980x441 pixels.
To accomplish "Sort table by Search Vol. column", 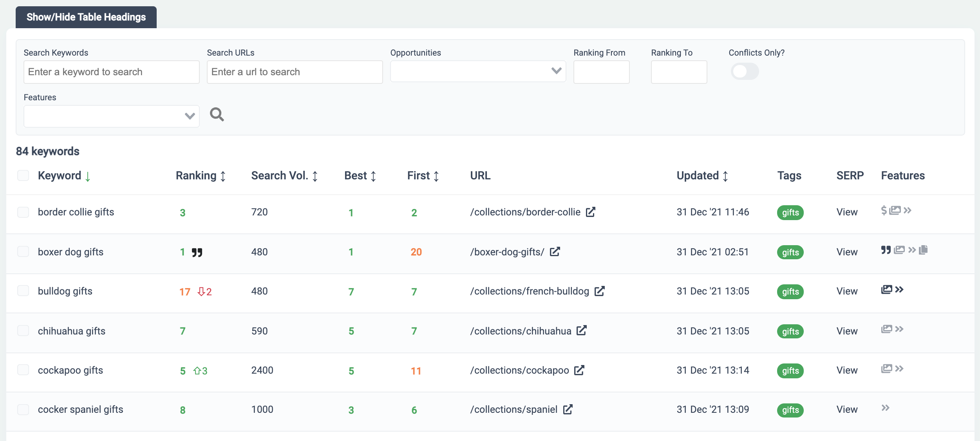I will coord(285,175).
